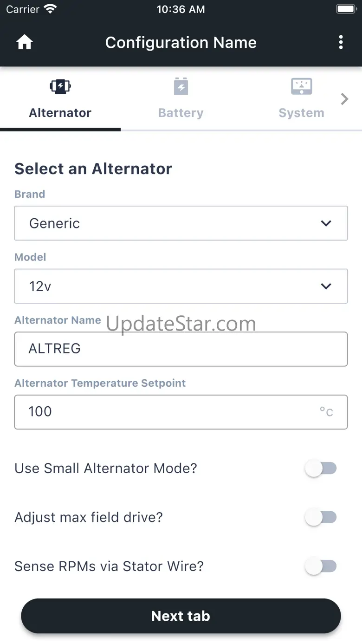
Task: Switch to the Battery tab label
Action: coord(181,113)
